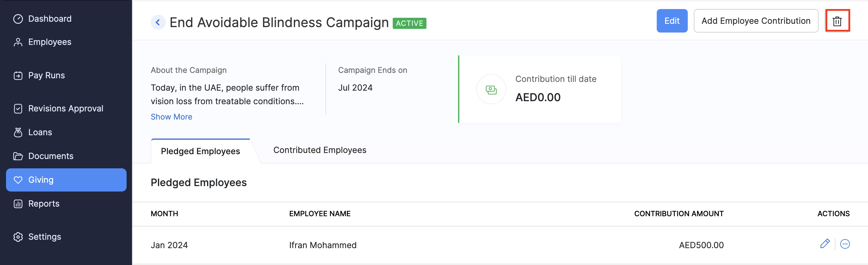Select the Pledged Employees tab
Viewport: 868px width, 265px height.
[200, 151]
